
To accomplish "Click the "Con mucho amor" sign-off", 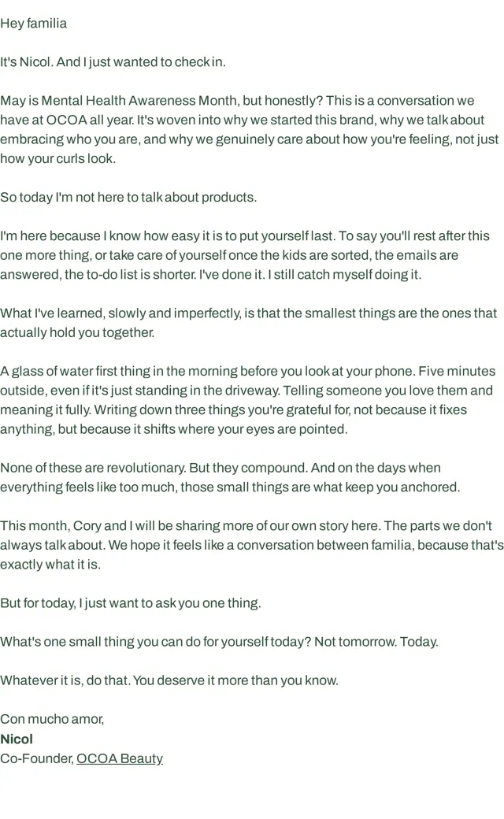I will pos(52,719).
